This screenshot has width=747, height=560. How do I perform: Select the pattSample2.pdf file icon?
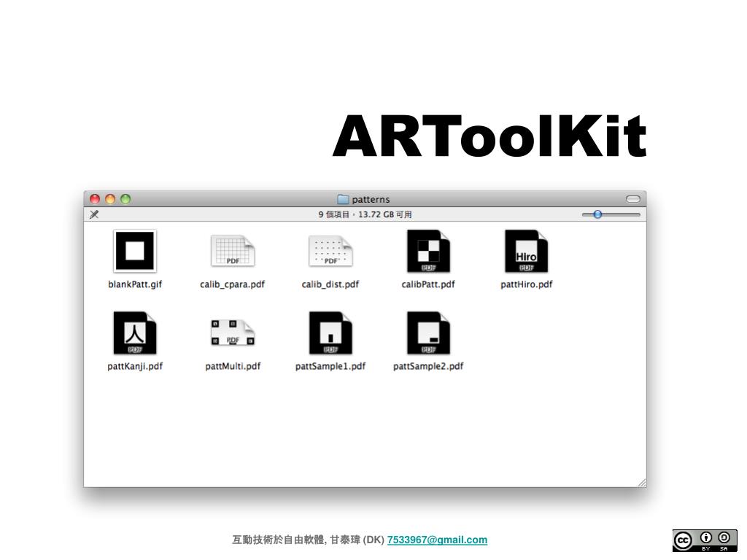[x=428, y=332]
